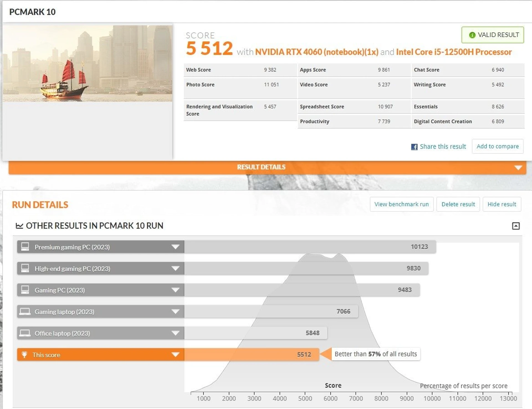The height and width of the screenshot is (409, 532).
Task: Click the Video Score row
Action: click(x=354, y=88)
